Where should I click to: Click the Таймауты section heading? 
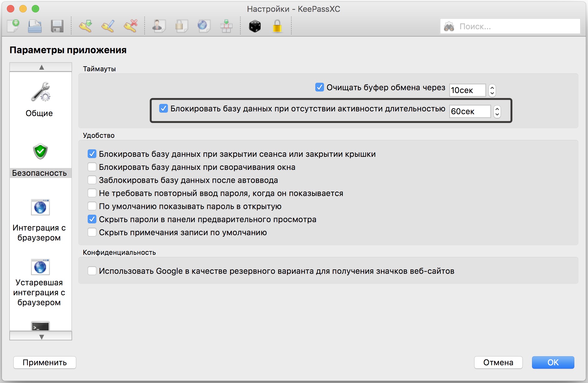99,69
